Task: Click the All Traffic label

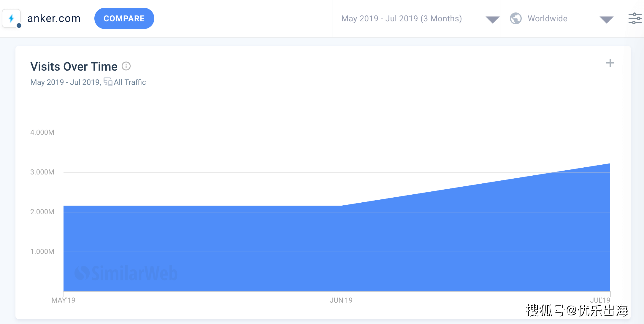Action: pyautogui.click(x=130, y=82)
